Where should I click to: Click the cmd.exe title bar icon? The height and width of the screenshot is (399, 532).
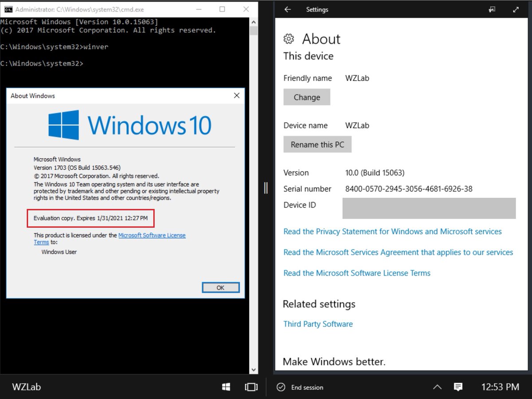(x=8, y=9)
